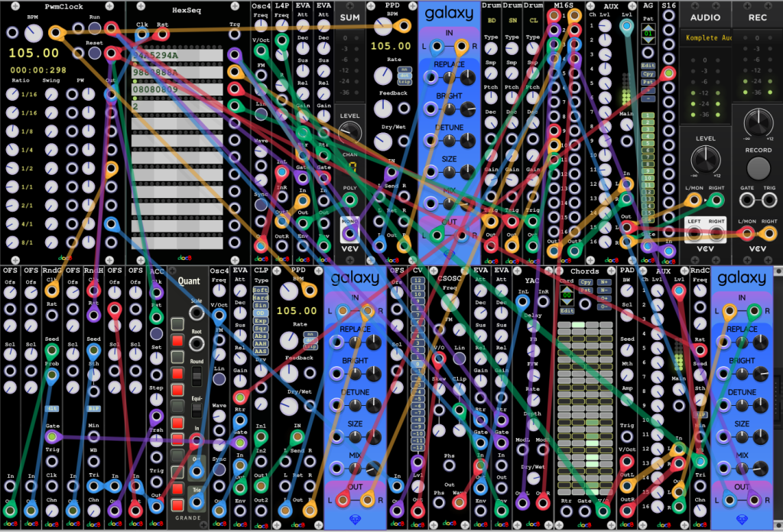The image size is (783, 532).
Task: Click the Quant Scale jack
Action: [197, 313]
